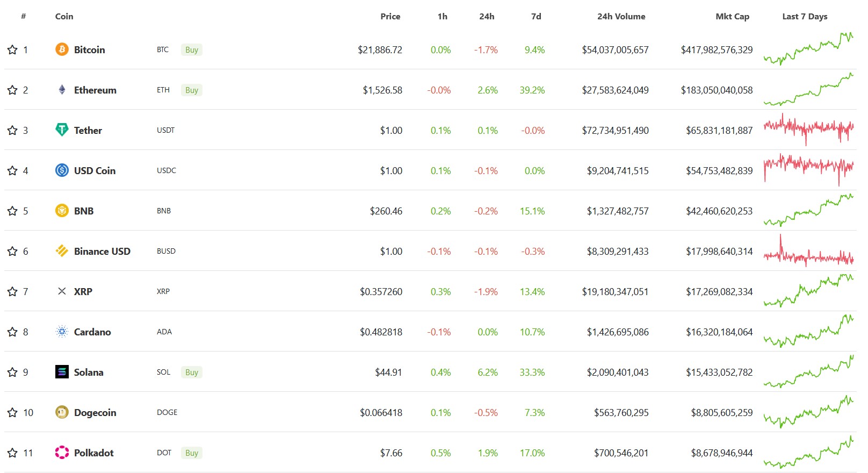Click the Solana logo icon

coord(62,372)
